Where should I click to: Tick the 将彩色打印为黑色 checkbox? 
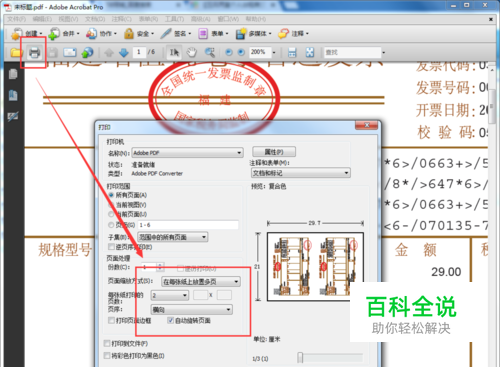click(x=107, y=356)
